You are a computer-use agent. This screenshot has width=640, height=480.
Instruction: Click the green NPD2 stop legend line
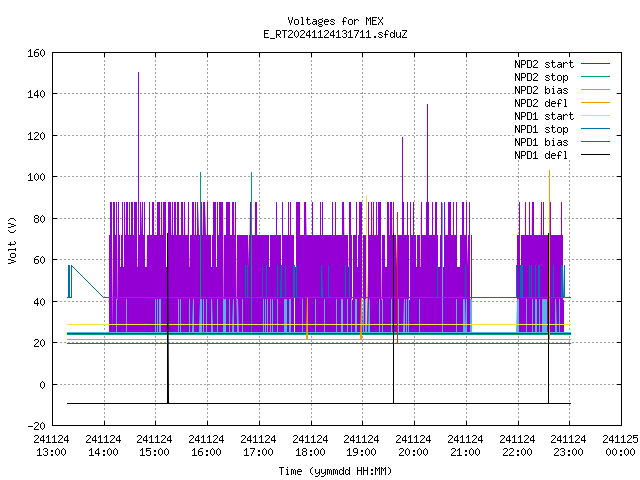click(596, 76)
